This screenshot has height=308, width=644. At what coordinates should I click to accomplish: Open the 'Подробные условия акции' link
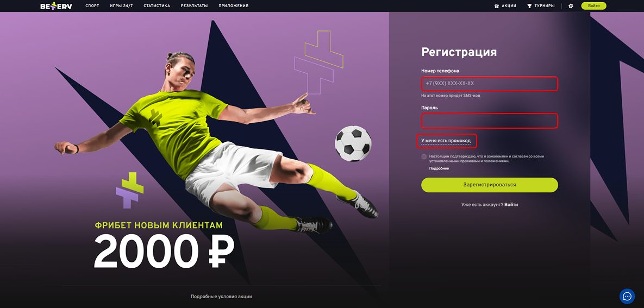point(221,297)
